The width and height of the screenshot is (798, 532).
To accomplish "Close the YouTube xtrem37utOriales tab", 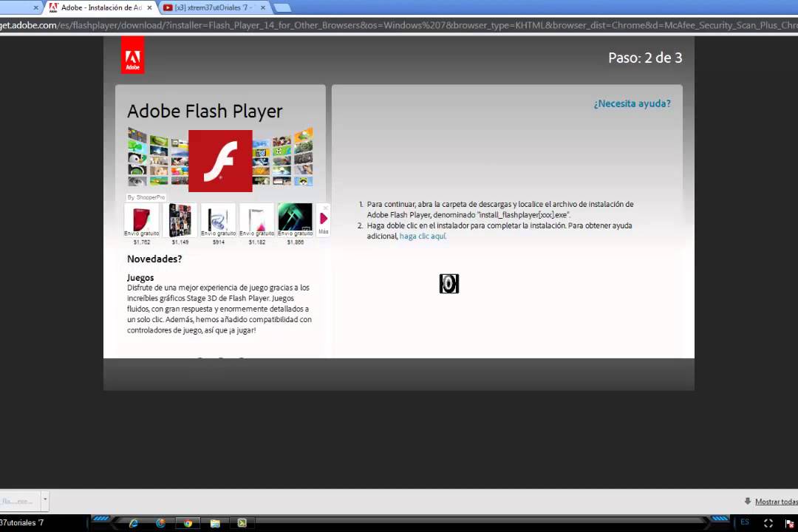I will point(262,7).
